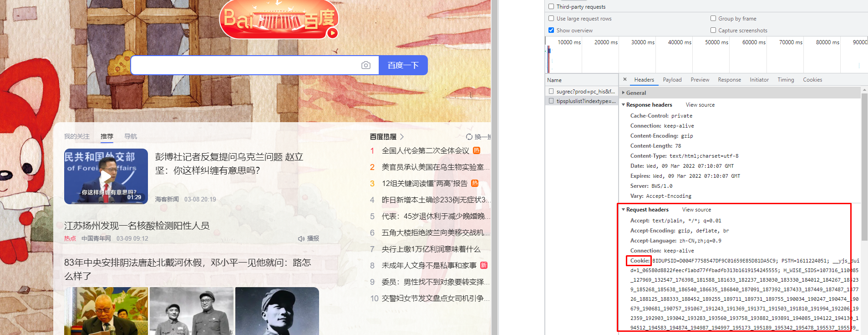Open the 江苏扬州 news headline
The height and width of the screenshot is (335, 868).
(137, 226)
